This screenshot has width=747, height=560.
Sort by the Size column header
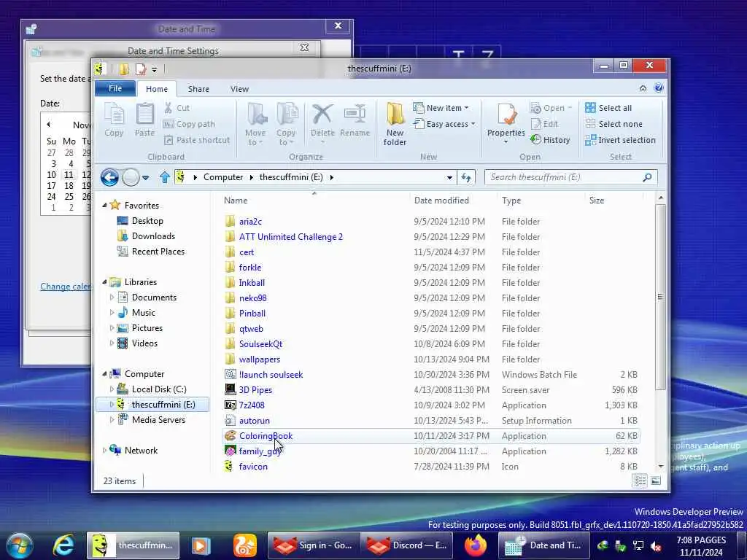pyautogui.click(x=597, y=201)
